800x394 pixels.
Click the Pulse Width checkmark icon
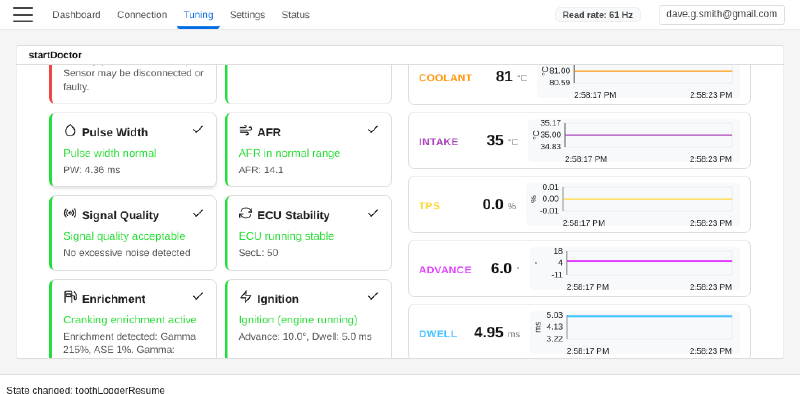[198, 130]
